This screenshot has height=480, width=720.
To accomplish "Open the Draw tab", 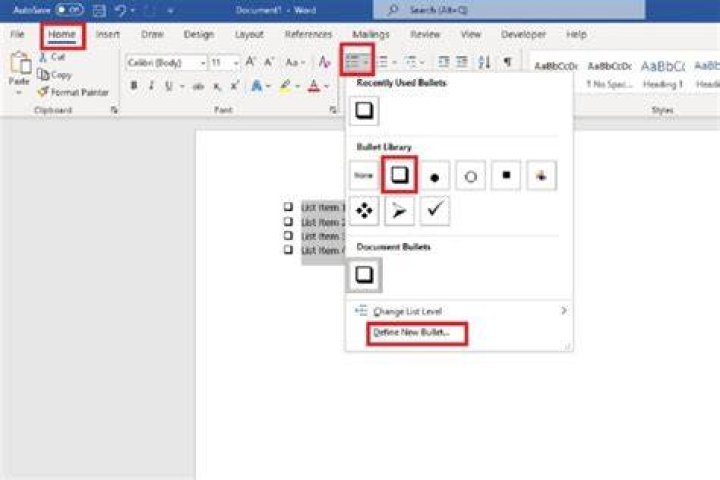I will [152, 34].
